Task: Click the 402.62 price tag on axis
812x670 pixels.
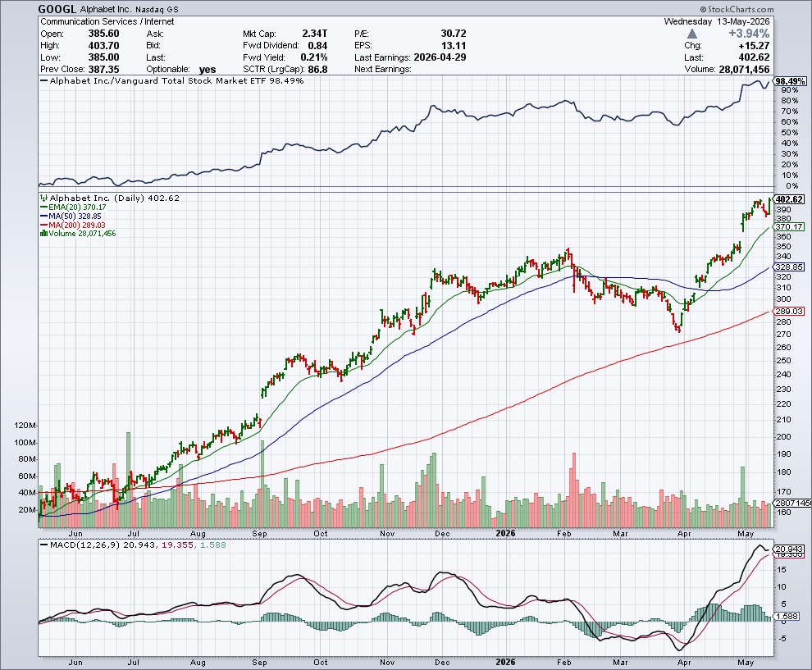Action: 790,199
